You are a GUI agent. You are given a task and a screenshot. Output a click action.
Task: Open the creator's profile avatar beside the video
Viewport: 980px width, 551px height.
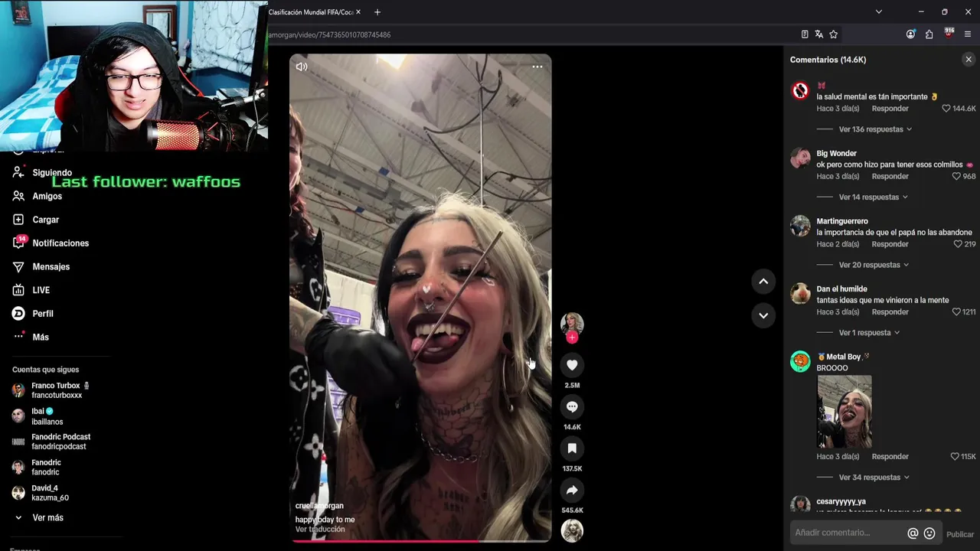pos(572,324)
